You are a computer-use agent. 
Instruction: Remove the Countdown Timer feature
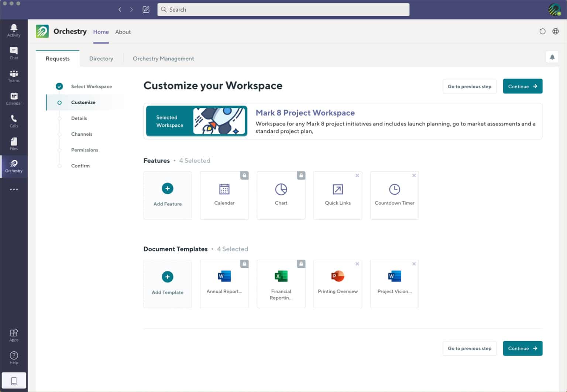414,175
